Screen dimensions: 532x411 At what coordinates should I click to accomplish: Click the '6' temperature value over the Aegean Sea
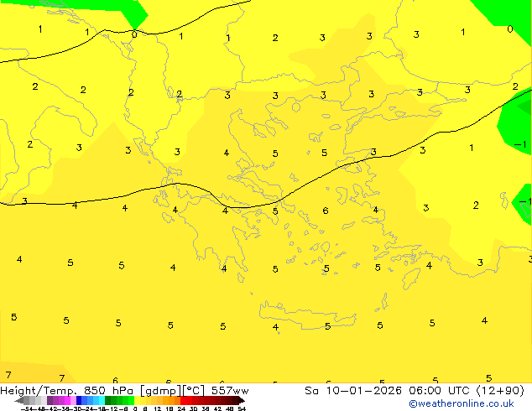pos(326,211)
